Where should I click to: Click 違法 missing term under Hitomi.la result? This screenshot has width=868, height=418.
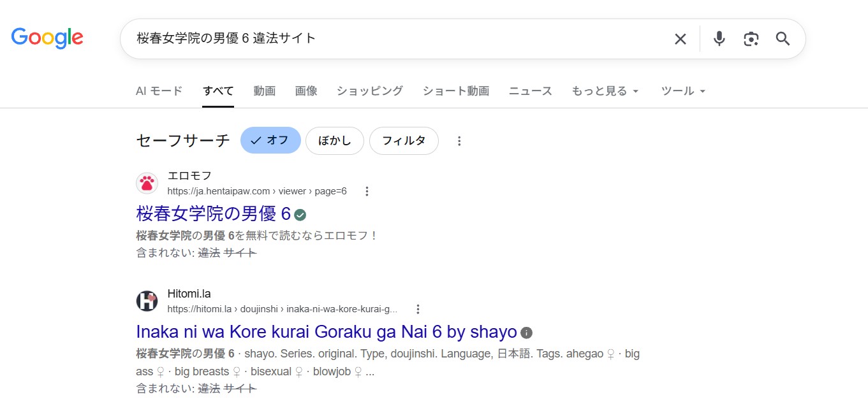click(209, 387)
